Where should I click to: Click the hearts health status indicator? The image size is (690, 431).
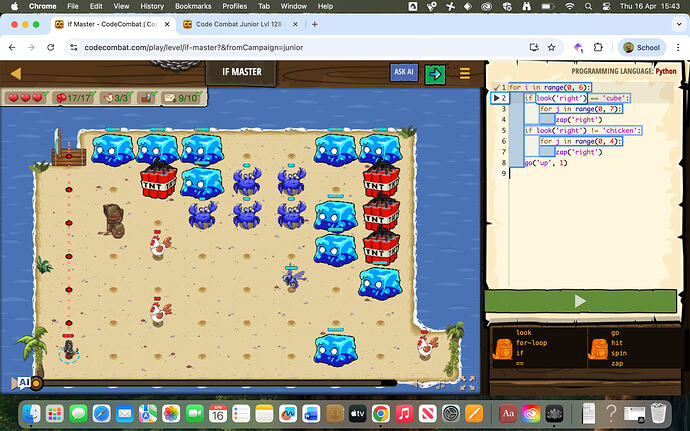(x=26, y=97)
